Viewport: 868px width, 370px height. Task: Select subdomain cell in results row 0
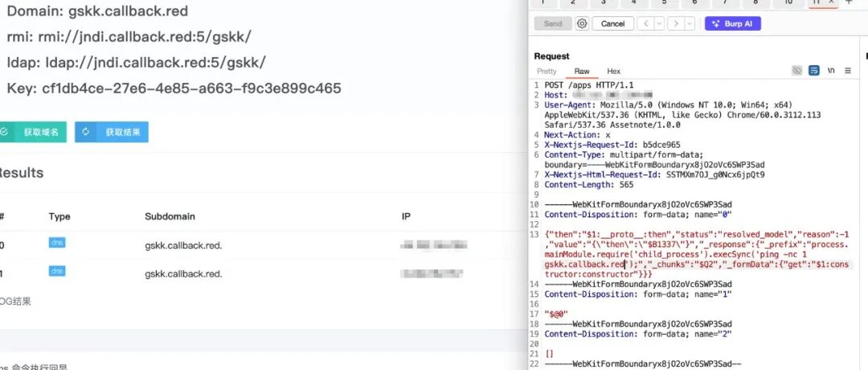[183, 245]
